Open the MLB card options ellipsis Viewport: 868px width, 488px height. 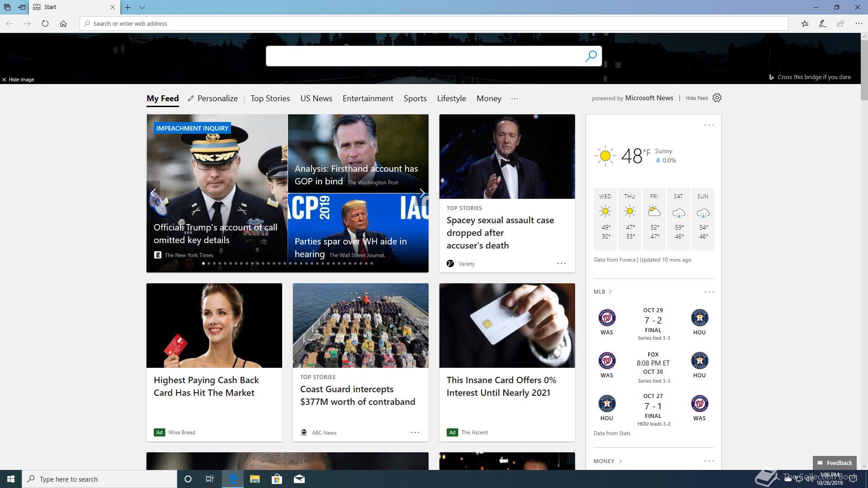pyautogui.click(x=709, y=292)
